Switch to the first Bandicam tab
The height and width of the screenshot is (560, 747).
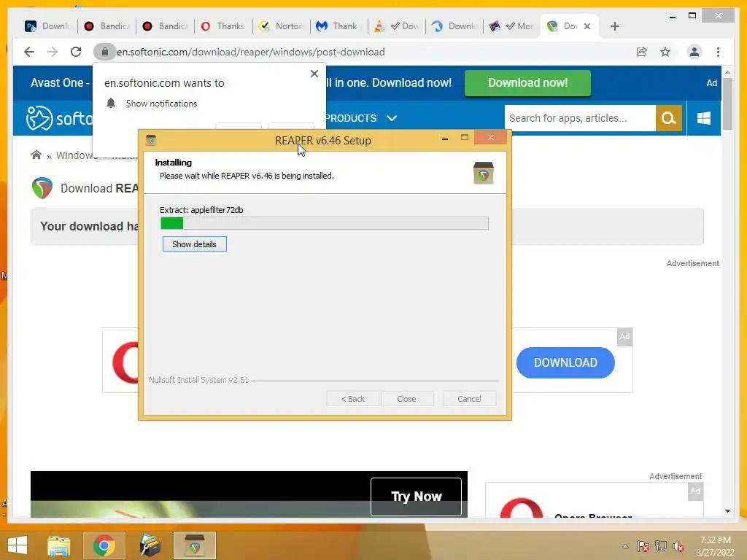pos(107,26)
